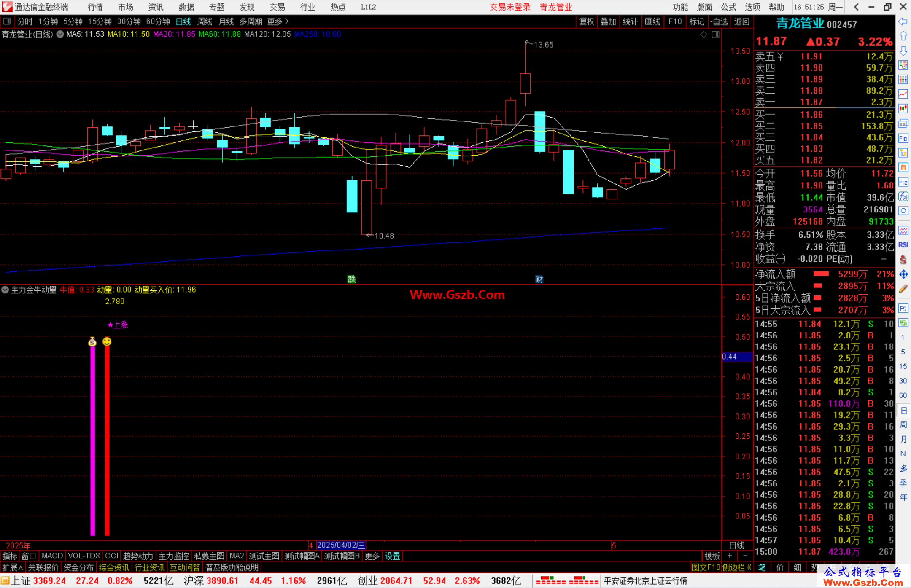Select the 笔 tab in tick panel
Screen dimensions: 911x588
point(762,567)
